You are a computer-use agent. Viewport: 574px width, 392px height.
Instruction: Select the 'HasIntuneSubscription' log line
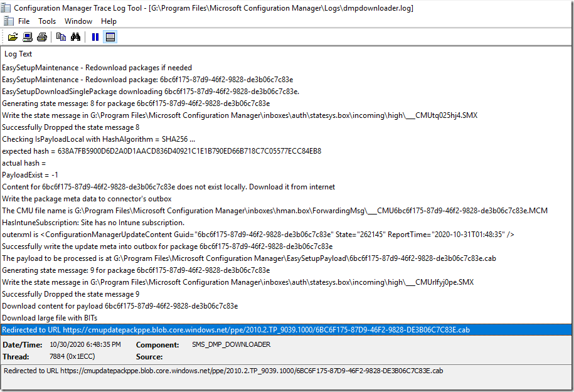287,223
